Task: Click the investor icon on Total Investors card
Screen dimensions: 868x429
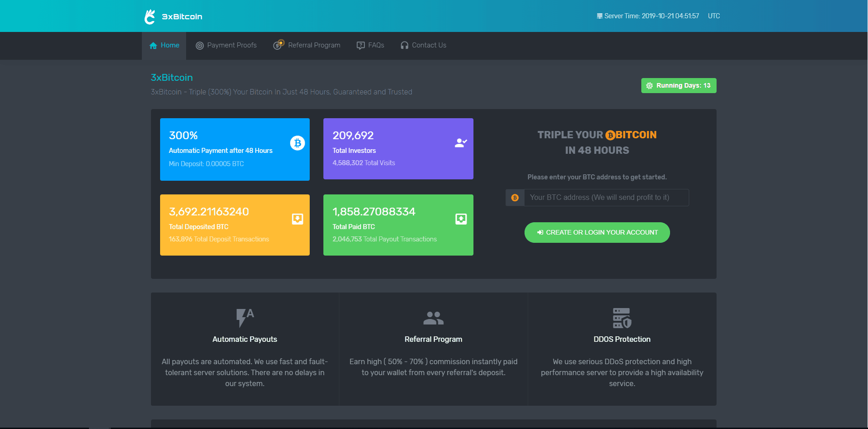Action: coord(461,143)
